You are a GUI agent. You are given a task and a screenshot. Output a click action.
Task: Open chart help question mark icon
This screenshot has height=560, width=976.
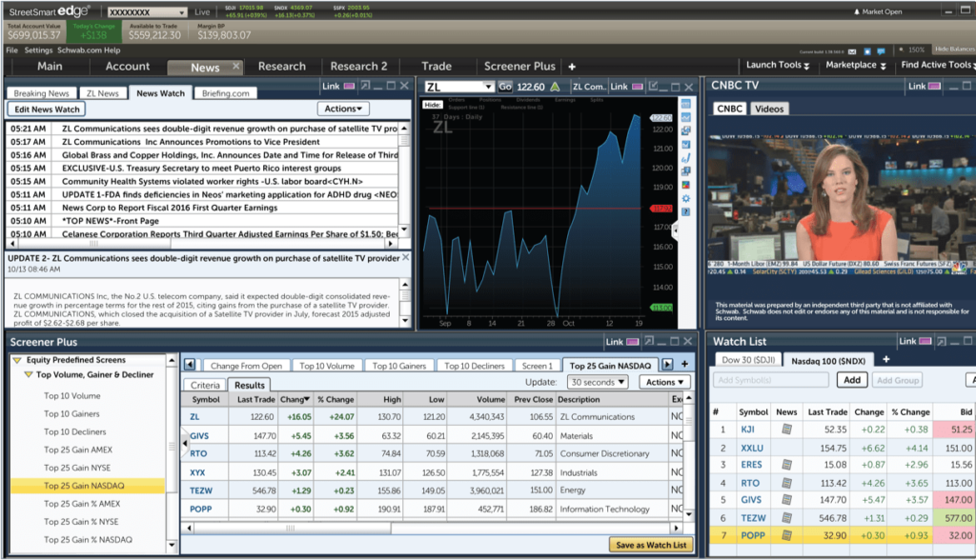(x=685, y=212)
